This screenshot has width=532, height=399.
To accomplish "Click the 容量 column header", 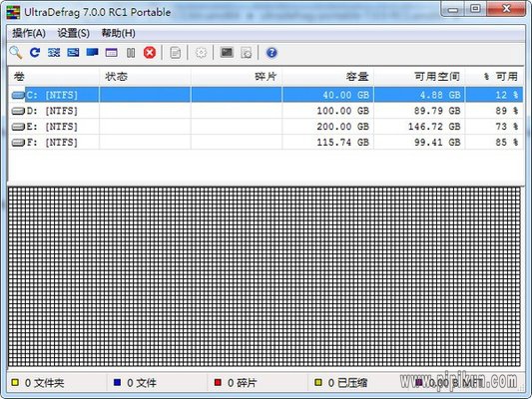I will point(327,77).
